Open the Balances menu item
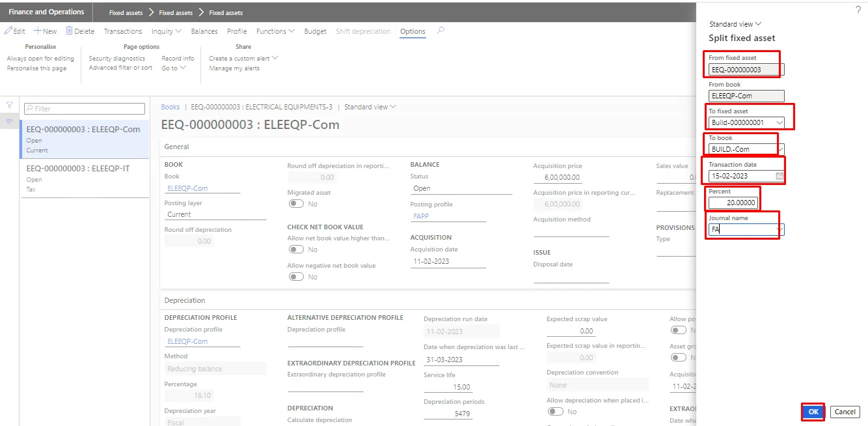The width and height of the screenshot is (868, 426). tap(204, 31)
